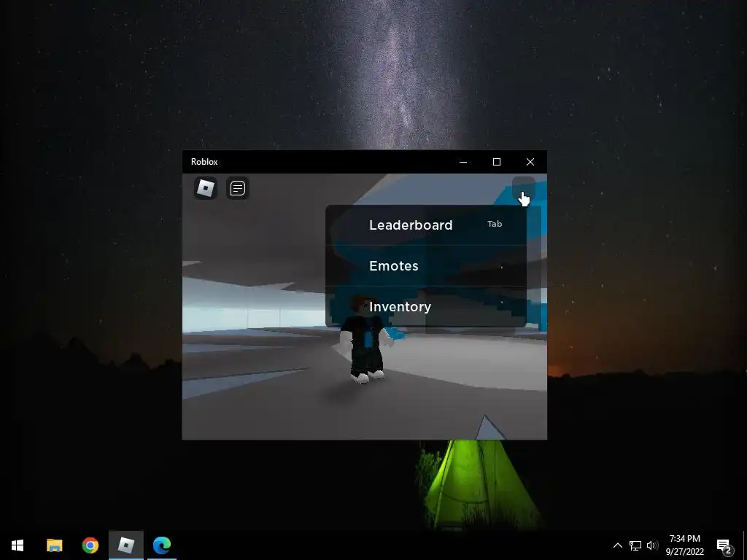Screen dimensions: 747x560
Task: Click the Roblox avatar character in game
Action: click(367, 339)
